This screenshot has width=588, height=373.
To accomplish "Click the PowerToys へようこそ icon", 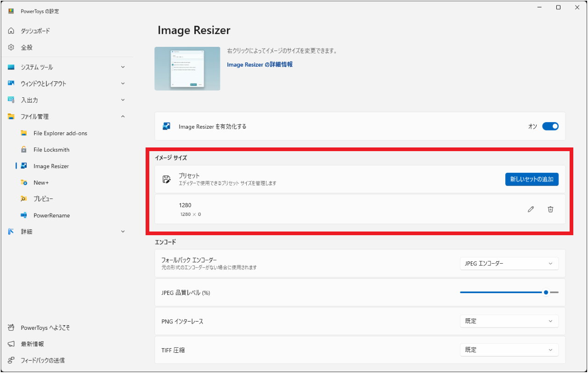I will pos(11,328).
